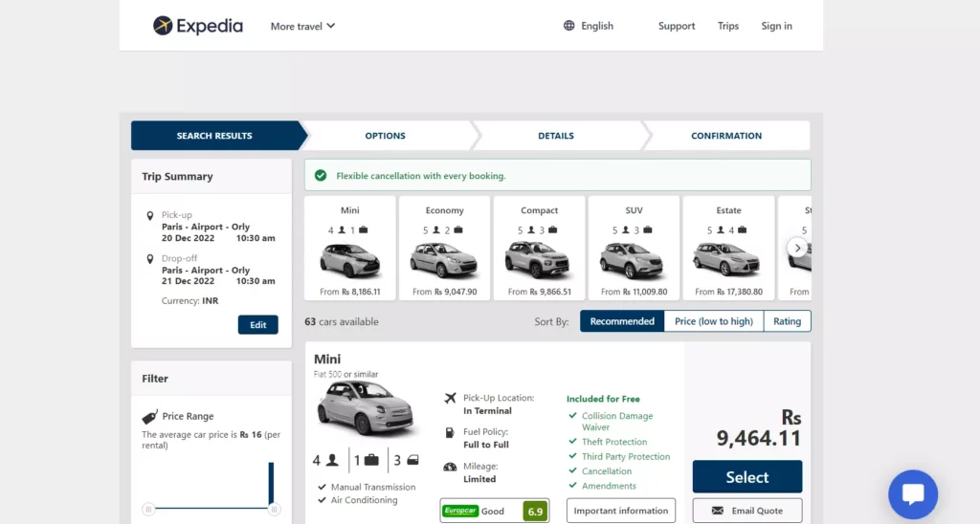Click the Expedia logo
The image size is (980, 524).
click(197, 26)
